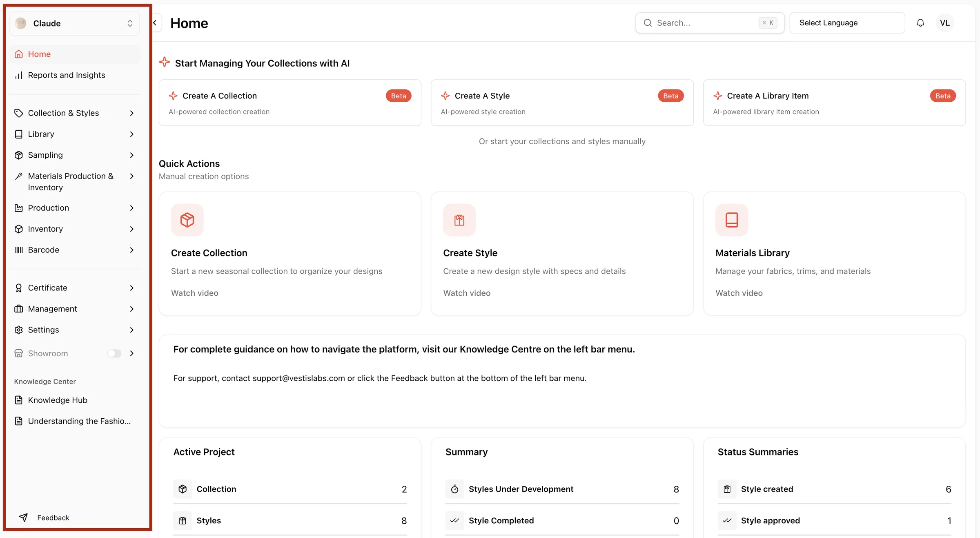The width and height of the screenshot is (980, 538).
Task: Open Materials Production & Inventory menu
Action: [x=75, y=182]
